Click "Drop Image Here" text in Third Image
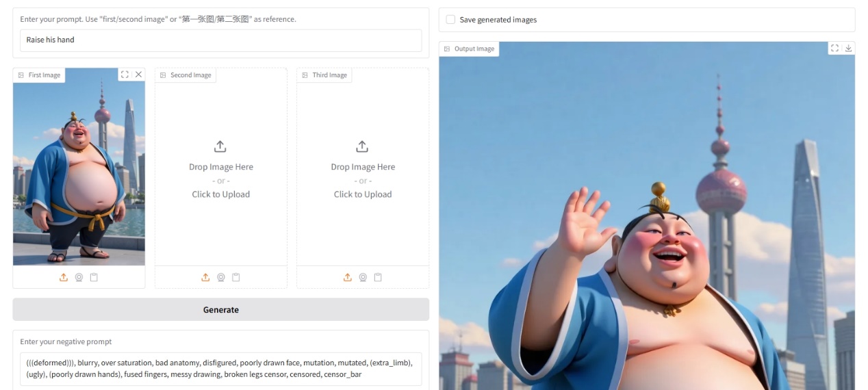The height and width of the screenshot is (390, 868). click(363, 167)
